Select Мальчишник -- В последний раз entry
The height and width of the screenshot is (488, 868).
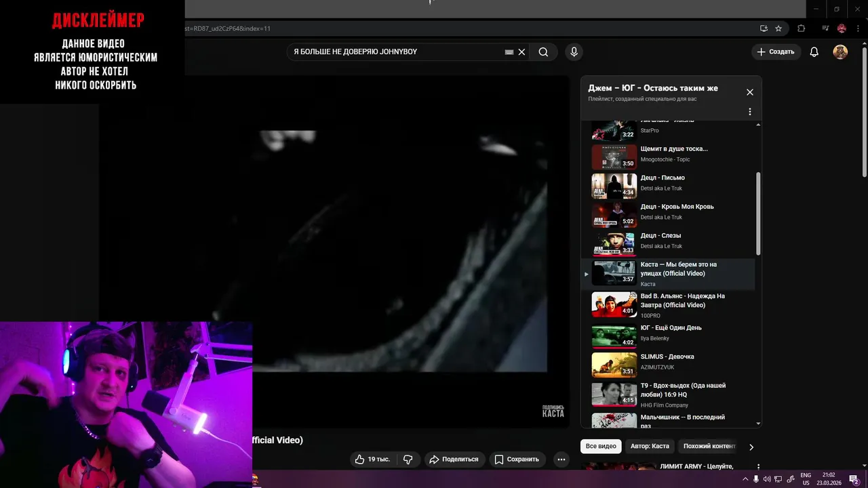point(668,420)
